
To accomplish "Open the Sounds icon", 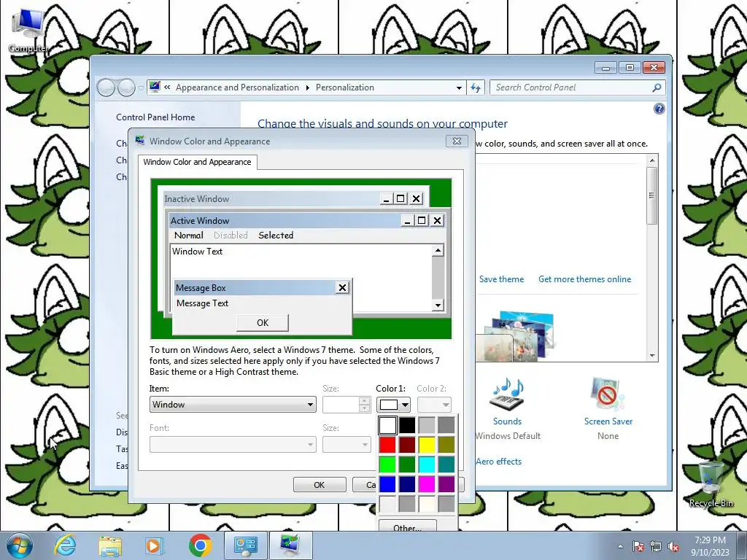I will [x=507, y=394].
